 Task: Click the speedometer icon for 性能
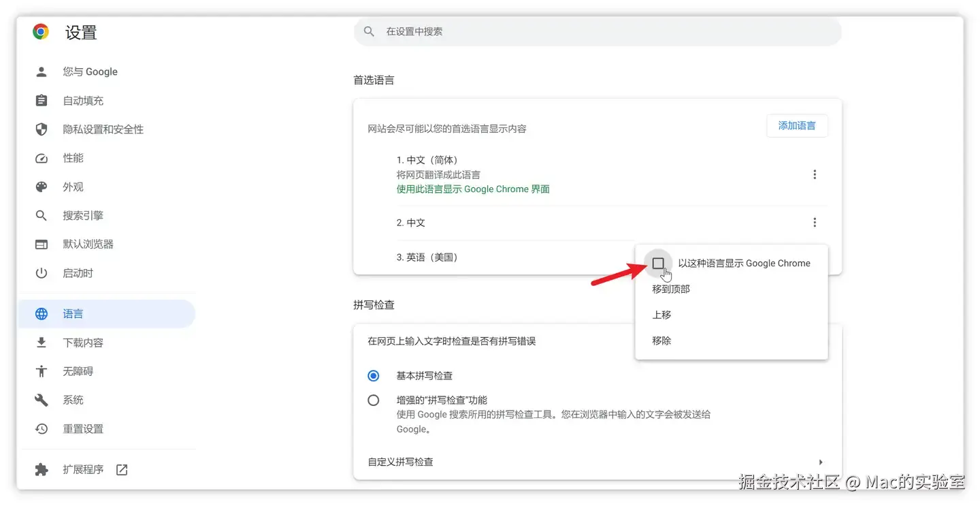[42, 158]
